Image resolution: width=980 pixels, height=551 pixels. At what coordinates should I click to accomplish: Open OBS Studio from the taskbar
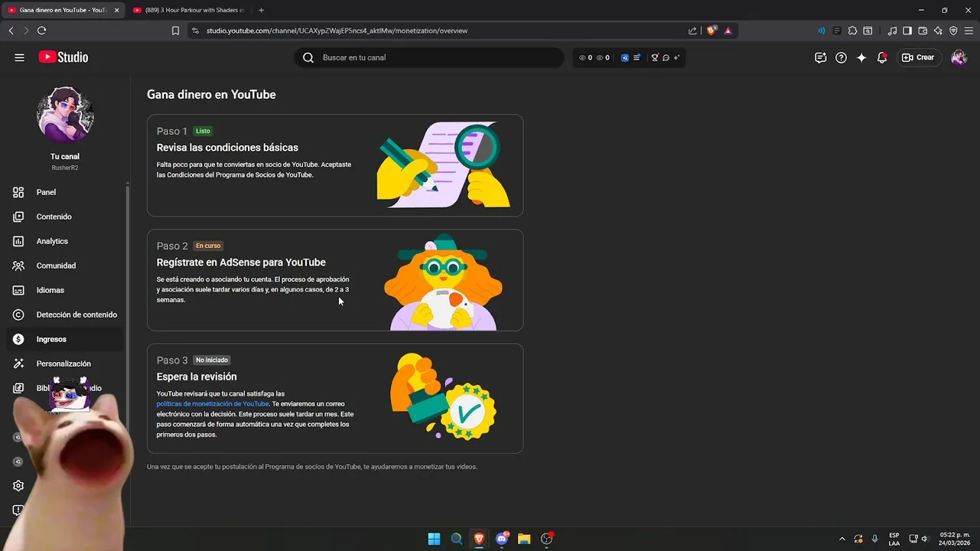point(546,539)
